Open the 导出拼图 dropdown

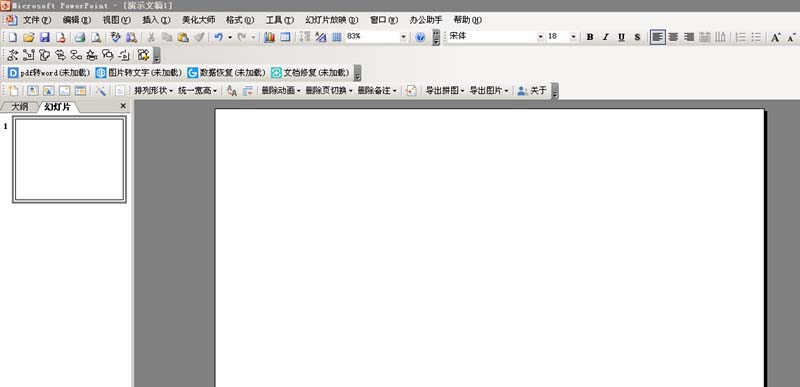(445, 91)
